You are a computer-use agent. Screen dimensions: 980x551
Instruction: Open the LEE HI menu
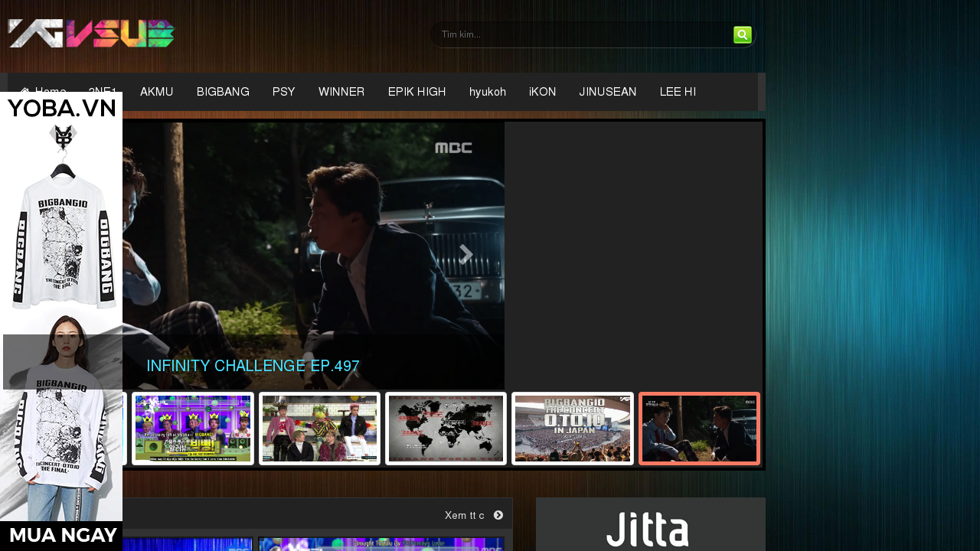tap(678, 92)
